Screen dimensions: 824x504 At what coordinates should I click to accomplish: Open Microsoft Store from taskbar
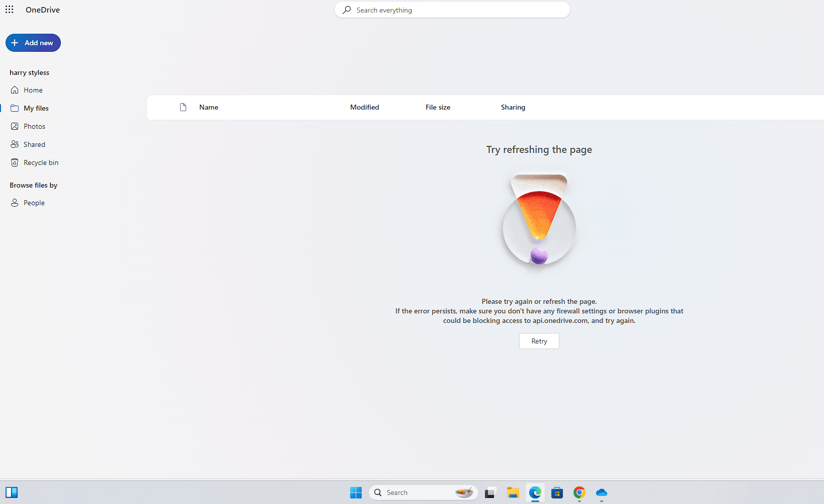[557, 492]
